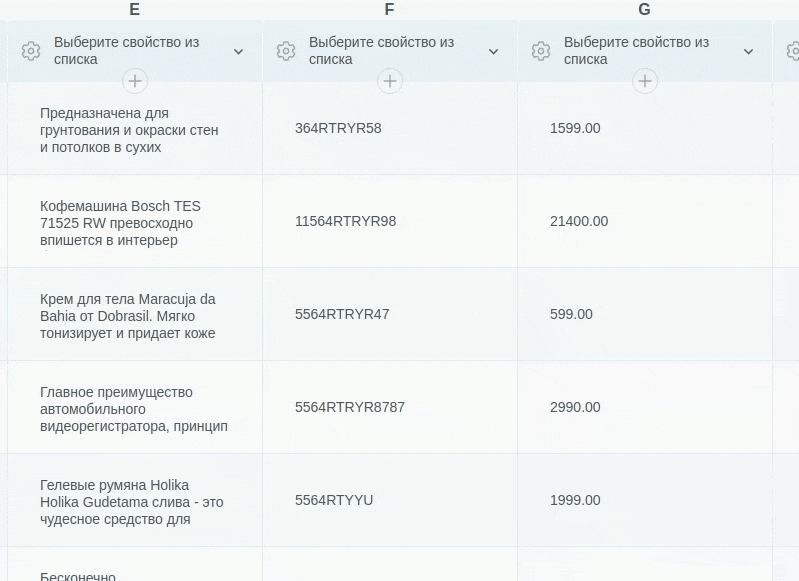Click partially visible cell 'Бесконечно'
Image resolution: width=799 pixels, height=581 pixels.
(78, 576)
